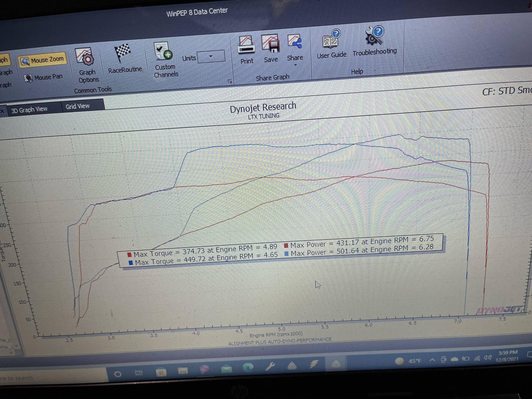Select the red Max Torque 374.73 legend text

pos(206,250)
